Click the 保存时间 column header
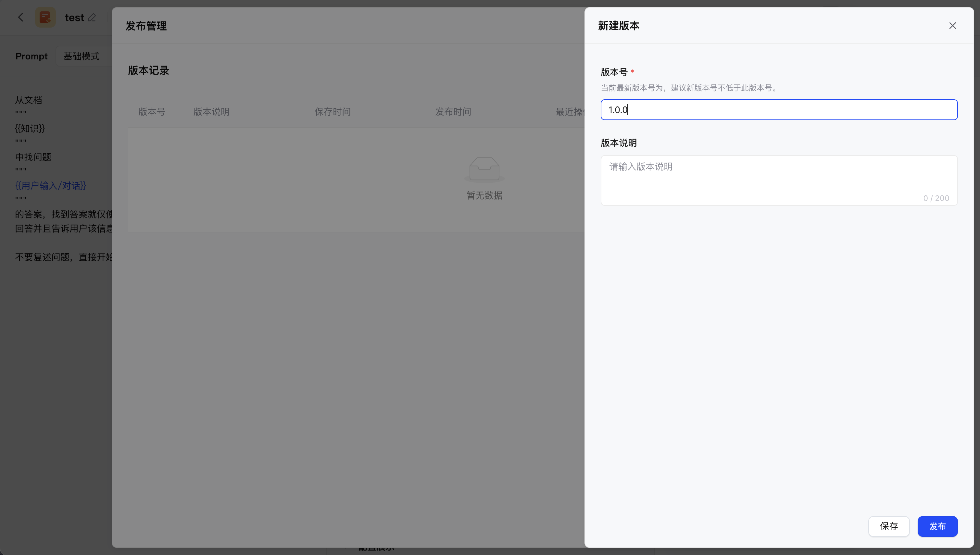Screen dimensions: 980x555 (x=332, y=112)
